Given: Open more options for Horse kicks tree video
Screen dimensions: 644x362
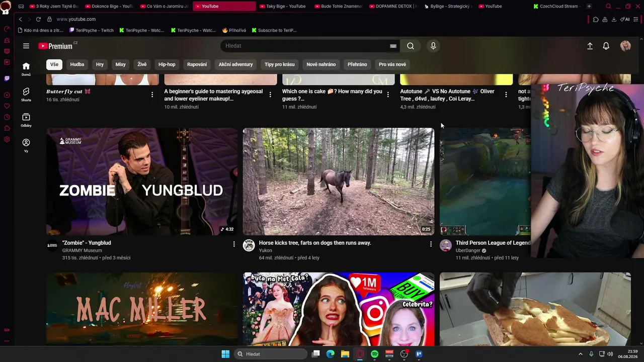Looking at the screenshot, I should (431, 244).
